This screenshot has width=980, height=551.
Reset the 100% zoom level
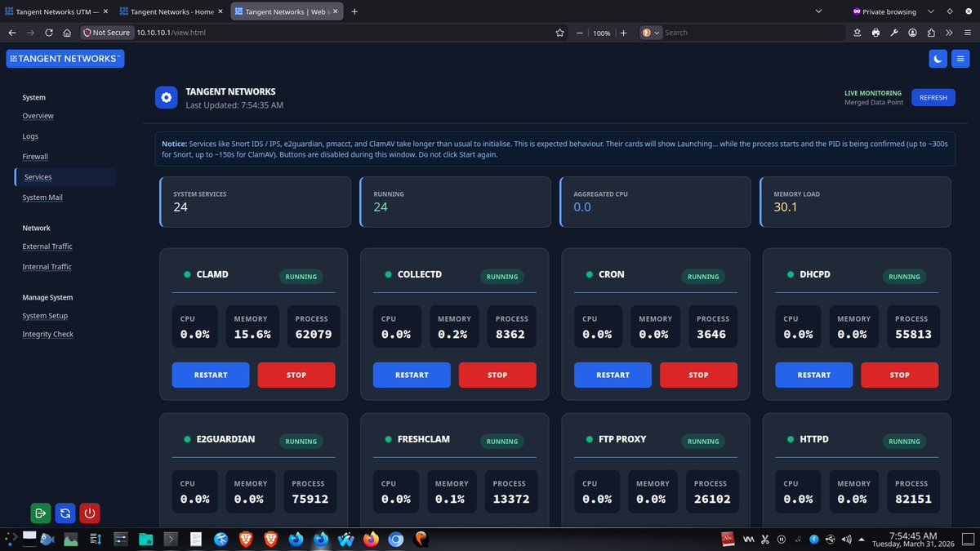tap(602, 33)
